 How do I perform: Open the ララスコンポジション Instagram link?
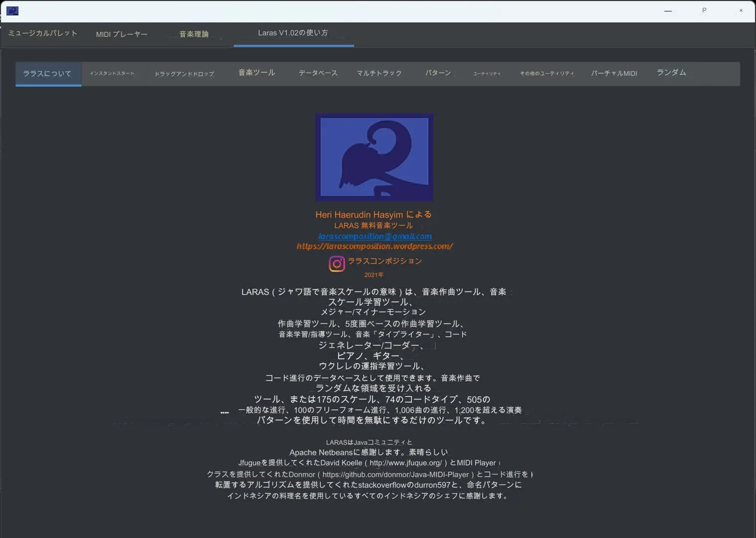(x=384, y=261)
